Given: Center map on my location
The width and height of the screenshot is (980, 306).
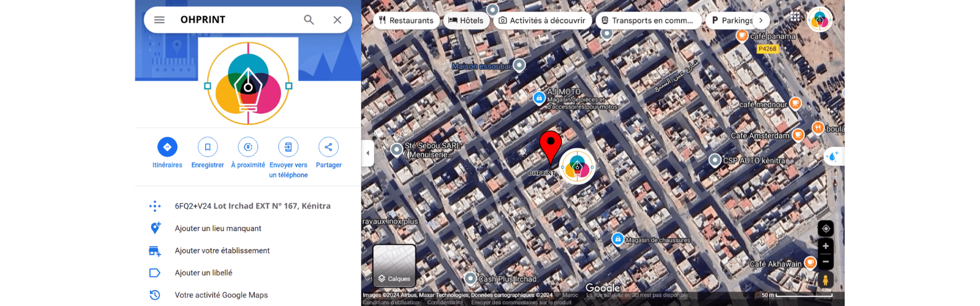Looking at the screenshot, I should tap(826, 228).
